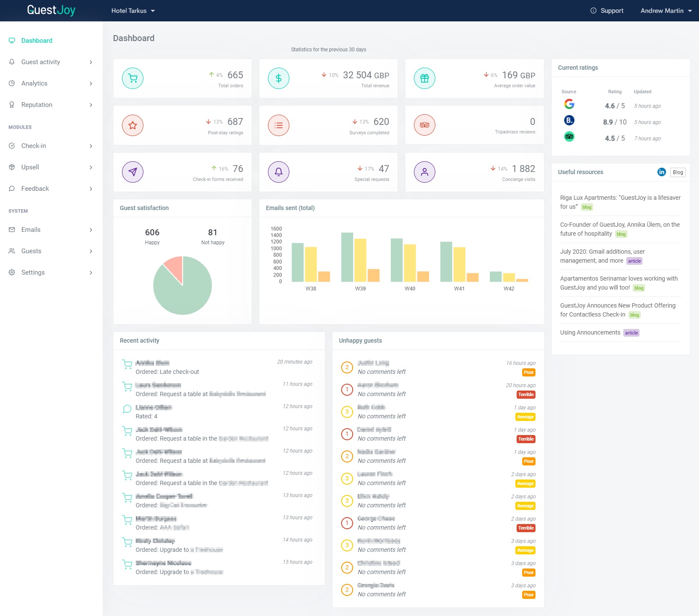Expand the Emails chevron

point(91,230)
